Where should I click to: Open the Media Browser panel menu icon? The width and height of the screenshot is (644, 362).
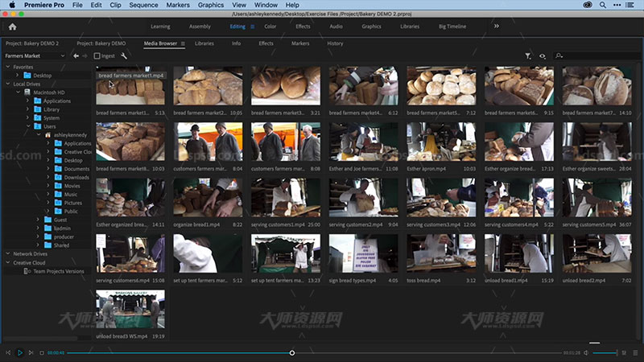pos(183,43)
